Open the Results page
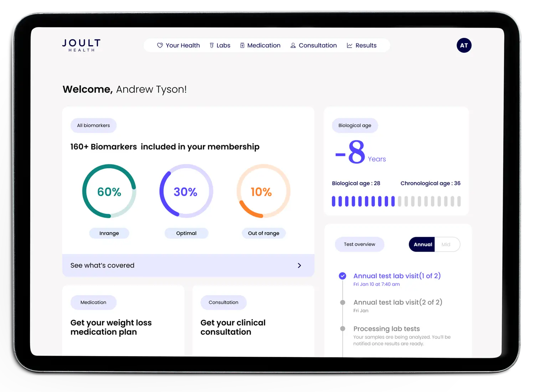Viewport: 536px width, 392px height. [362, 45]
